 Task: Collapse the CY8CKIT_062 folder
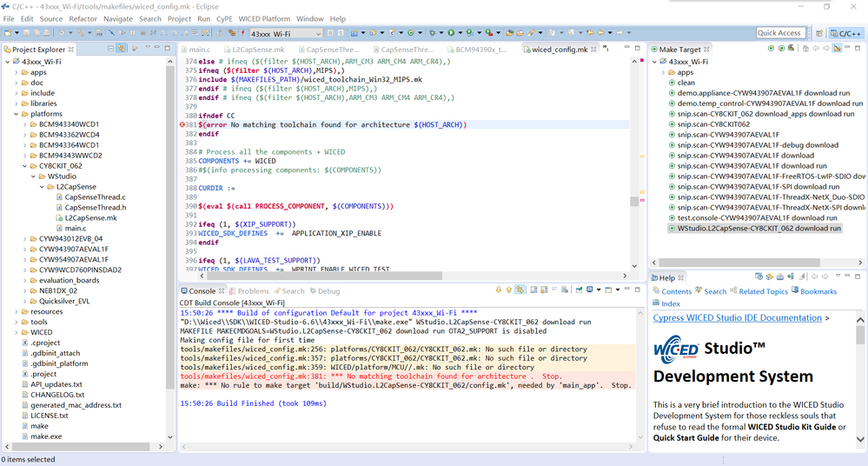(25, 166)
